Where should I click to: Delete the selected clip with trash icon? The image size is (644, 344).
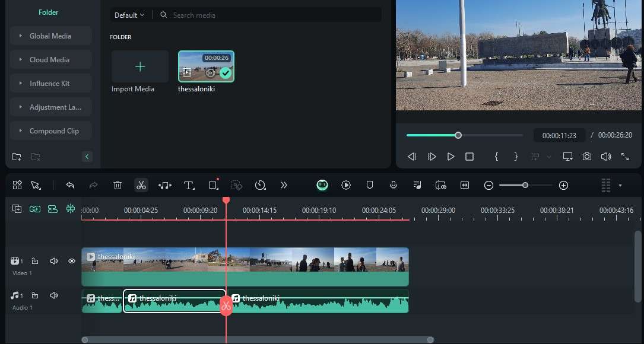click(118, 185)
